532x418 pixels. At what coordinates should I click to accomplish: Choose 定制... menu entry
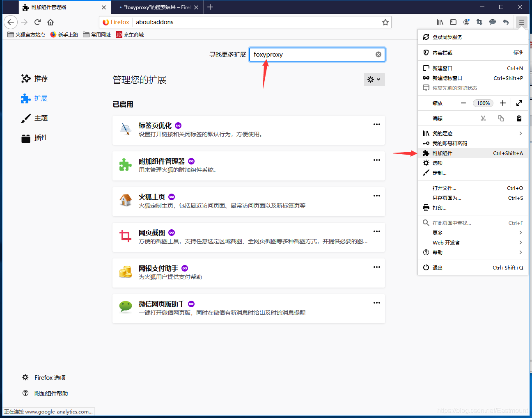[473, 173]
